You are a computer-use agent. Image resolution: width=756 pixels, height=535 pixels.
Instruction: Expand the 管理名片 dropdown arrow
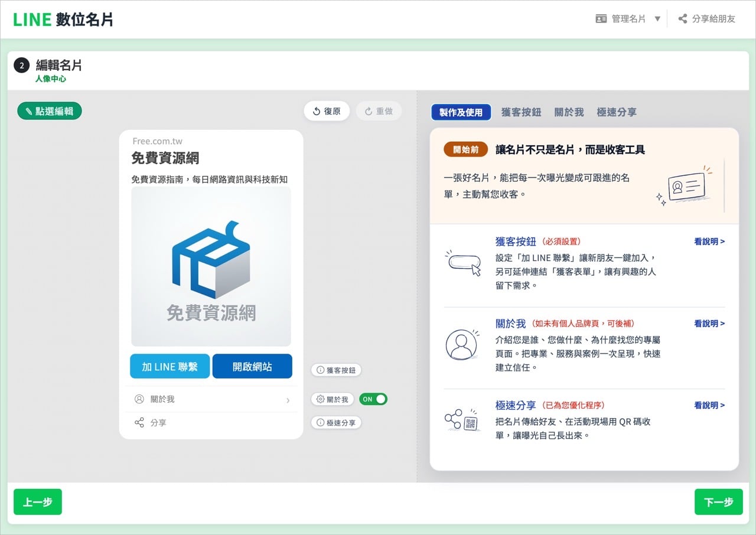coord(657,19)
